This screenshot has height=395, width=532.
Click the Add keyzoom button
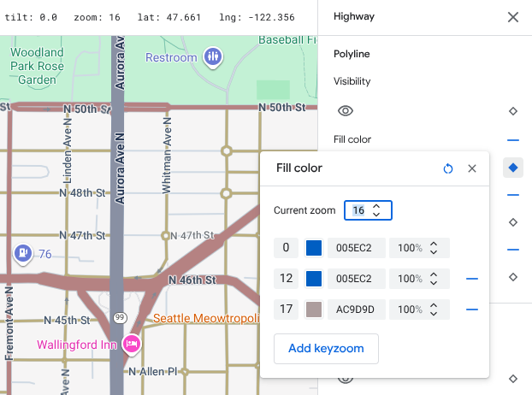click(325, 348)
